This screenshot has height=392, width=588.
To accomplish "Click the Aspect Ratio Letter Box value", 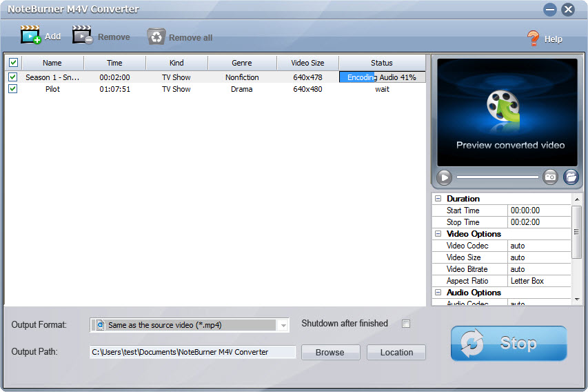I will pos(539,280).
